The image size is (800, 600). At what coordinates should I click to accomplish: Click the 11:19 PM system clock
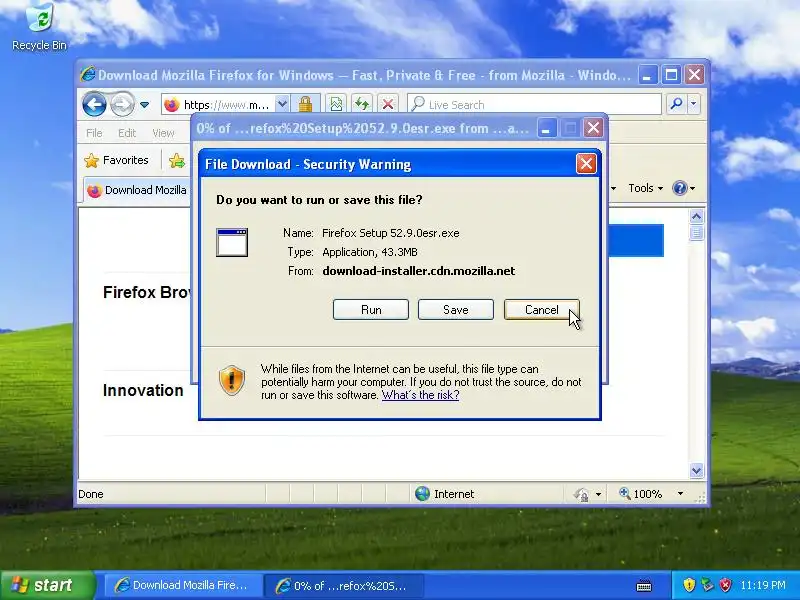[763, 585]
